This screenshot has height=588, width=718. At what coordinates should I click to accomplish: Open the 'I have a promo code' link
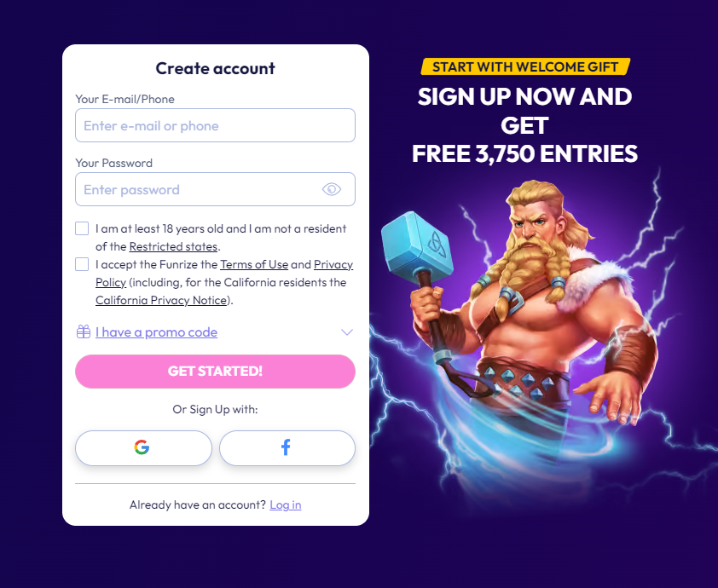tap(156, 332)
